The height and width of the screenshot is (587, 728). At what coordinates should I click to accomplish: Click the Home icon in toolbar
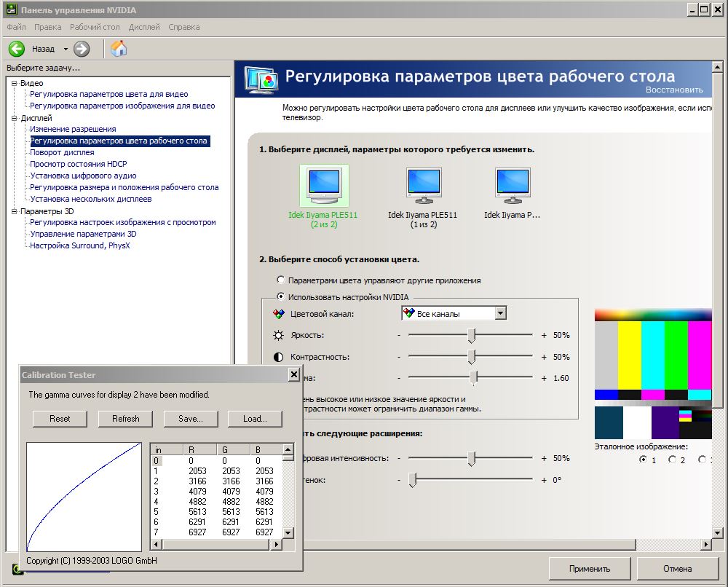[119, 49]
